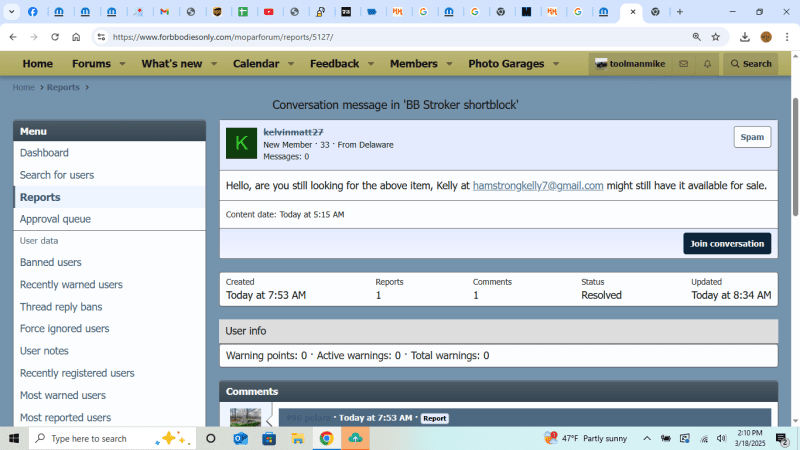The height and width of the screenshot is (450, 800).
Task: Expand the Forums dropdown arrow
Action: (x=122, y=64)
